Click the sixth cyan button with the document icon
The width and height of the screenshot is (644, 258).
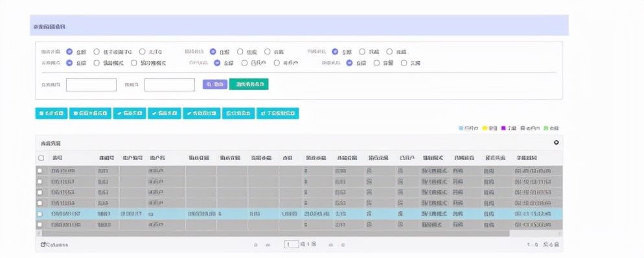[238, 113]
